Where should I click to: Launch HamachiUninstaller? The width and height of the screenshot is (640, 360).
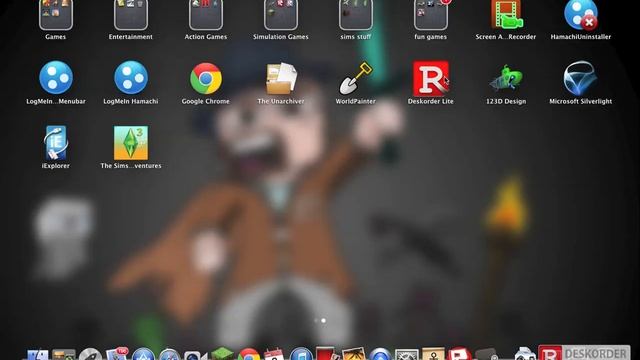pyautogui.click(x=581, y=15)
